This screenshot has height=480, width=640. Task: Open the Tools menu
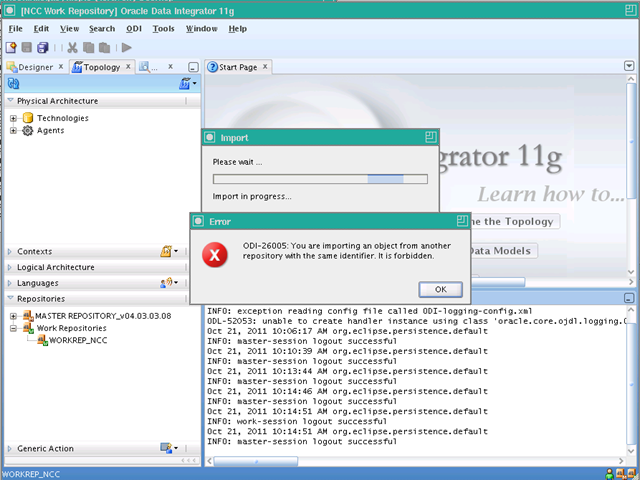(x=164, y=29)
